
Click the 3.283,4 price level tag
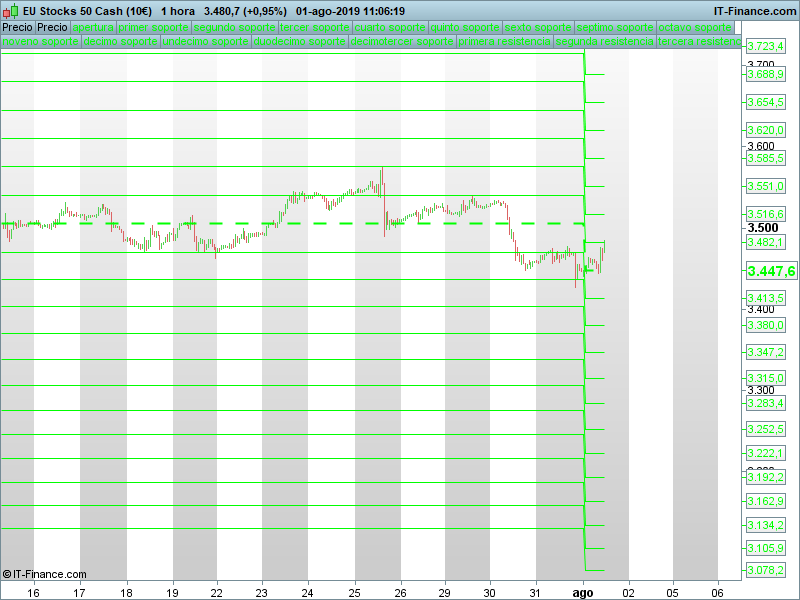click(x=765, y=403)
